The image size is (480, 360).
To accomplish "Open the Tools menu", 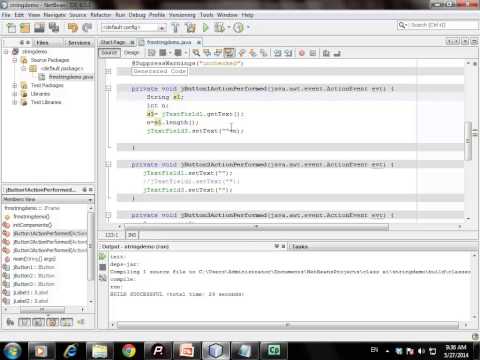I will click(207, 15).
